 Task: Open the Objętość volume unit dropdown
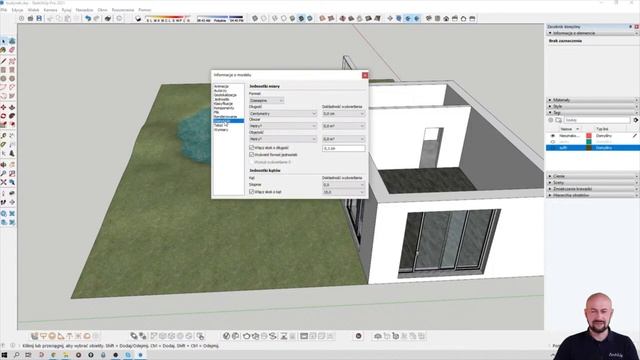[x=283, y=139]
